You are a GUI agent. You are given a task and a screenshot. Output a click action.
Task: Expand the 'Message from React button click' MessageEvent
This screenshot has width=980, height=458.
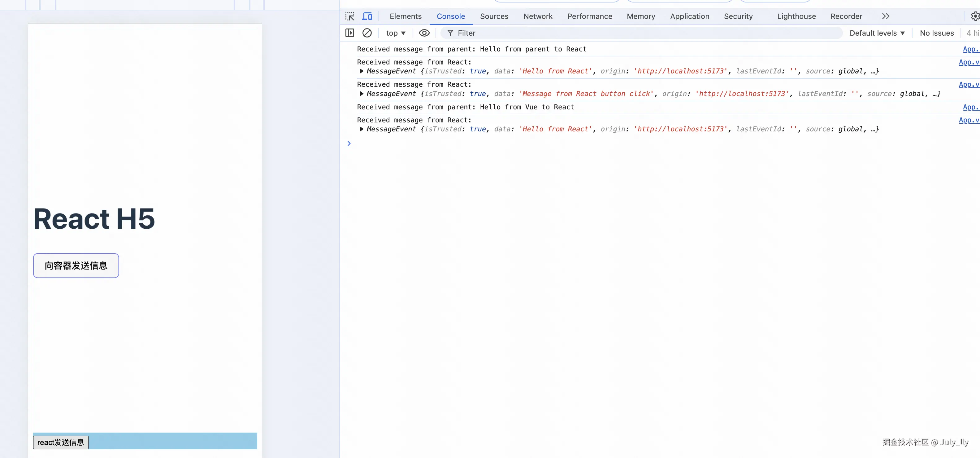pyautogui.click(x=362, y=94)
